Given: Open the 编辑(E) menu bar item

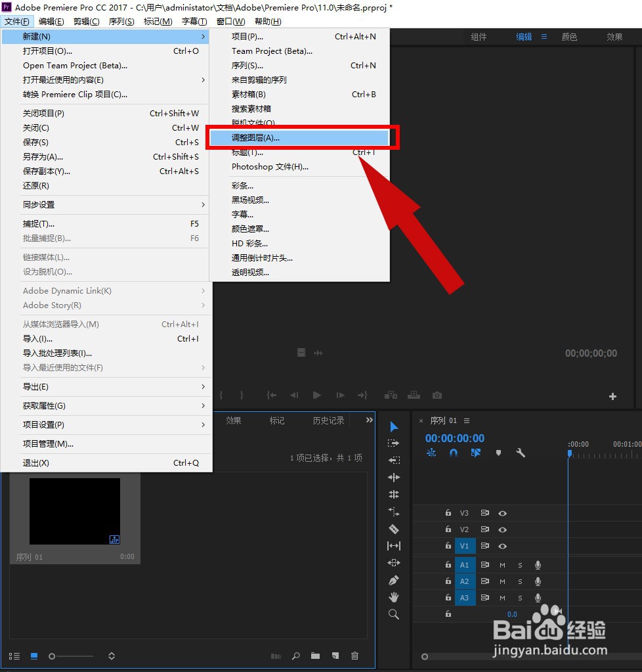Looking at the screenshot, I should click(x=51, y=22).
